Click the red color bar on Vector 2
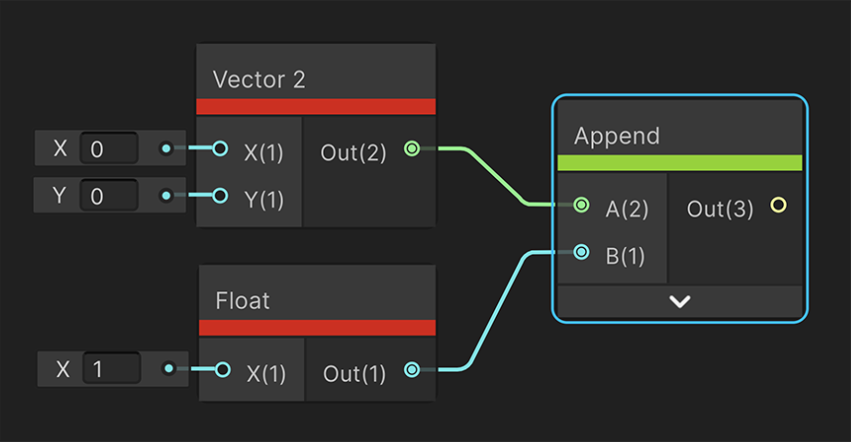Screen dimensions: 851x442 [316, 107]
